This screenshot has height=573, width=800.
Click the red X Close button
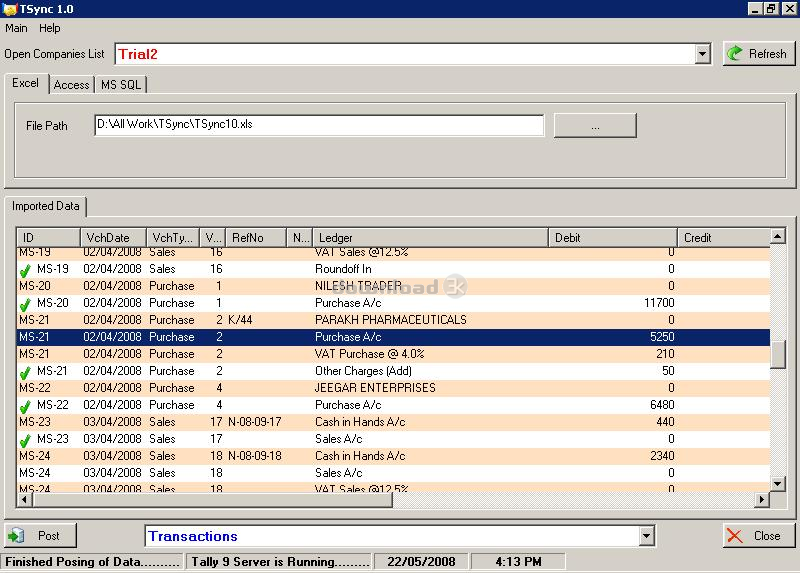[x=759, y=535]
